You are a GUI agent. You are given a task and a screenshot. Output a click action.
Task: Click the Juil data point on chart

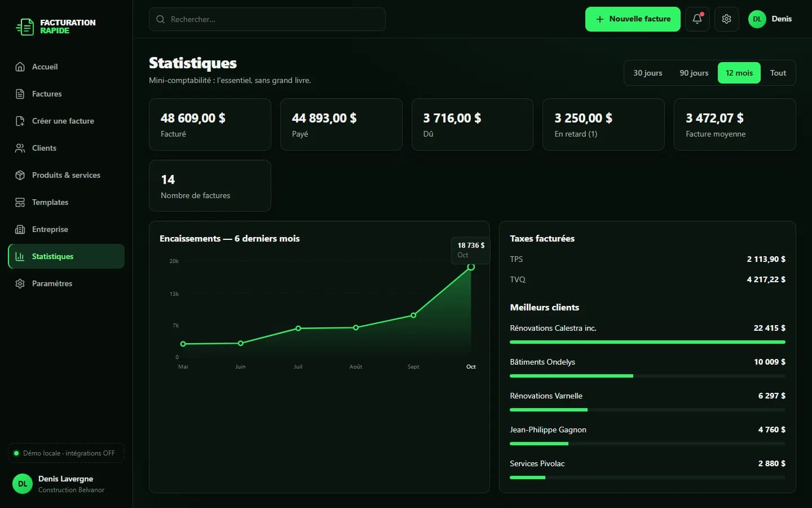298,329
